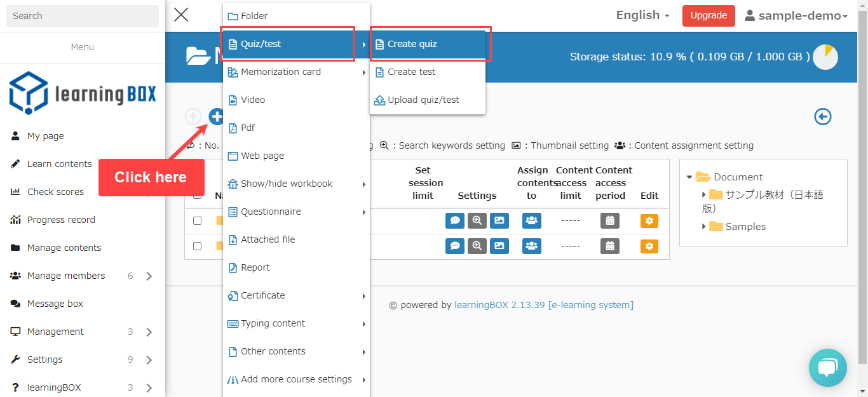Viewport: 868px width, 397px height.
Task: Type in the sidebar Search field
Action: tap(83, 16)
